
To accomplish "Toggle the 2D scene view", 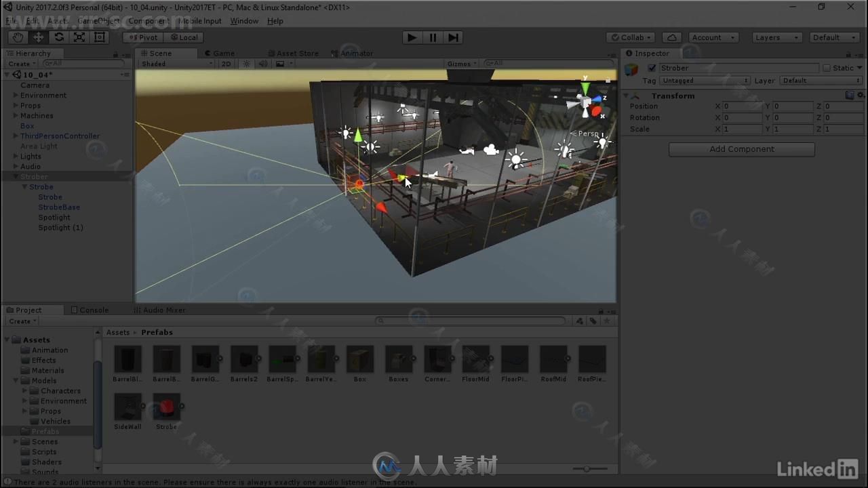I will click(226, 64).
